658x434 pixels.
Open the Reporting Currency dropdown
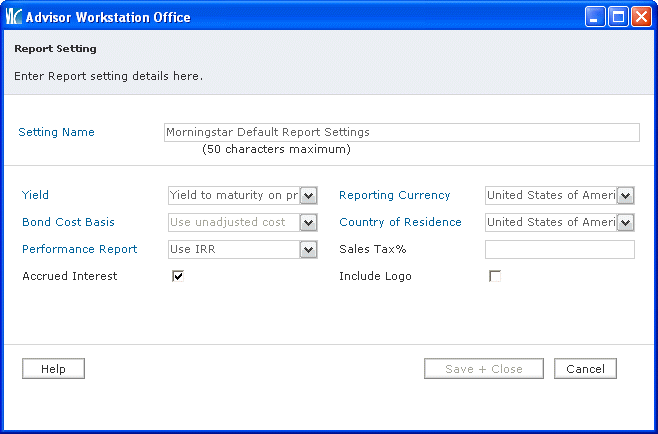pos(625,196)
